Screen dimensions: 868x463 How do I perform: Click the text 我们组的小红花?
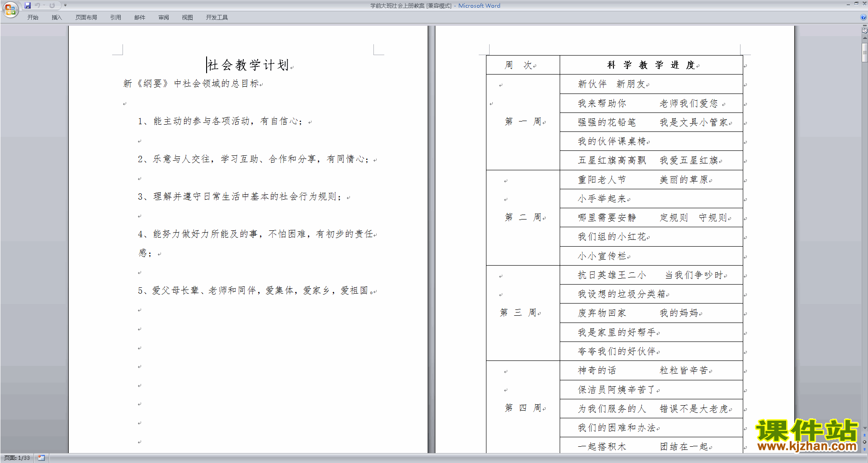[612, 237]
